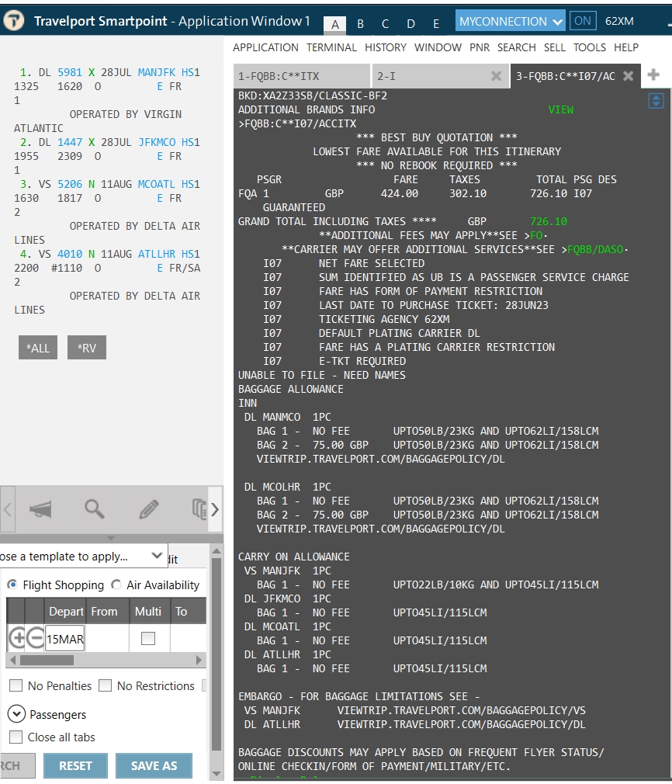Open the SEARCH menu
The width and height of the screenshot is (672, 784).
(517, 47)
